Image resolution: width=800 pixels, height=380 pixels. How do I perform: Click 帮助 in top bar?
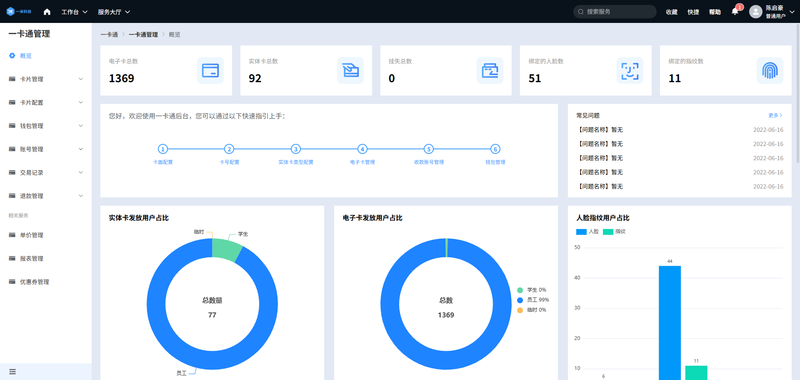715,12
